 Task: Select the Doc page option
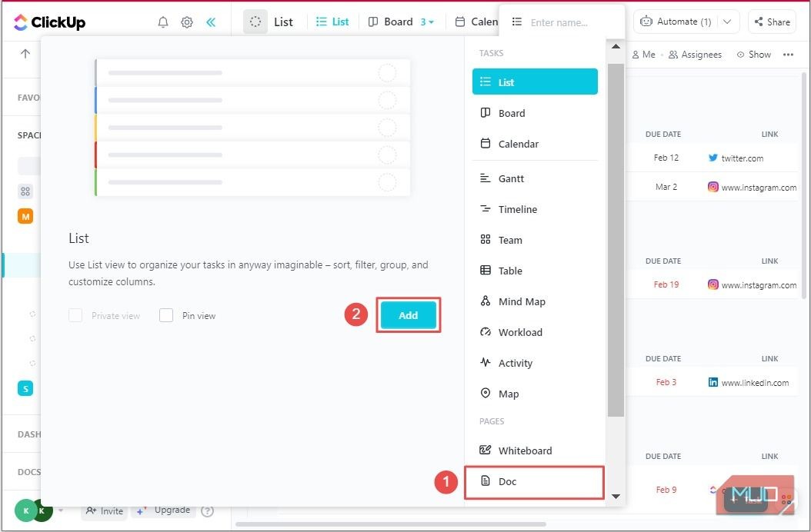(534, 481)
